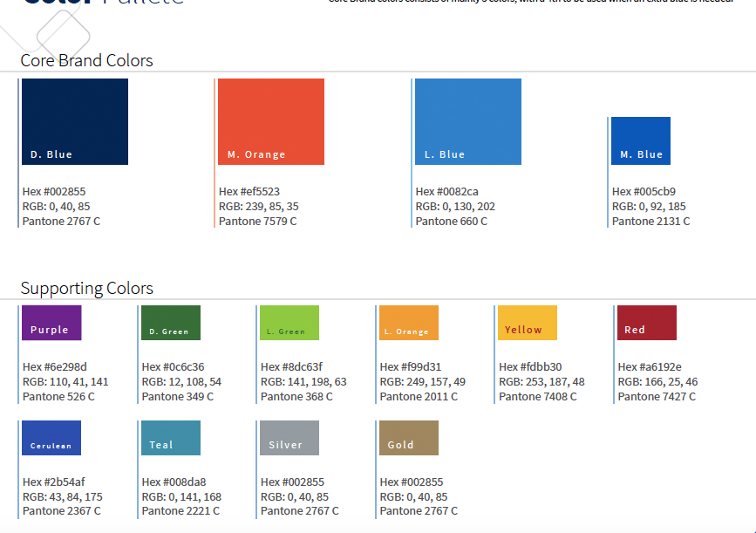Select the Cerulean swatch
756x533 pixels.
(x=51, y=438)
